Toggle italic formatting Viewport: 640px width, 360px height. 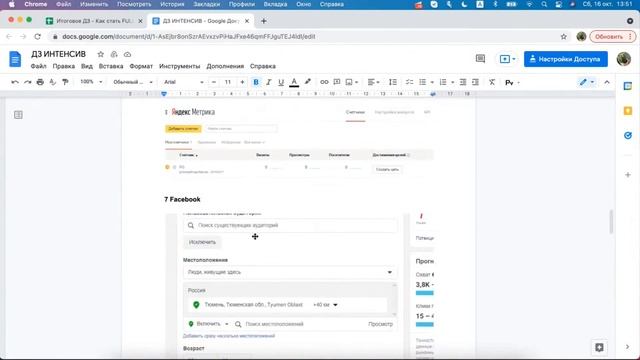click(x=268, y=82)
